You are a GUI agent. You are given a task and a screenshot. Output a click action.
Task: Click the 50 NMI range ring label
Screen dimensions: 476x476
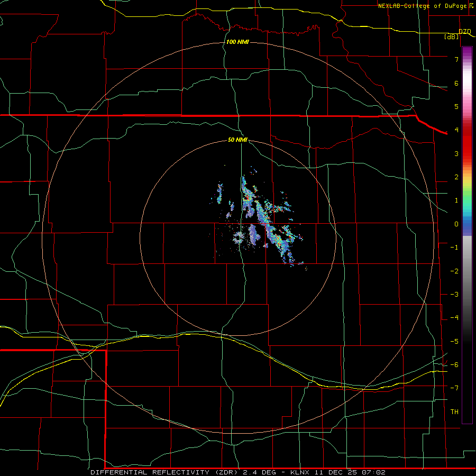pyautogui.click(x=237, y=140)
